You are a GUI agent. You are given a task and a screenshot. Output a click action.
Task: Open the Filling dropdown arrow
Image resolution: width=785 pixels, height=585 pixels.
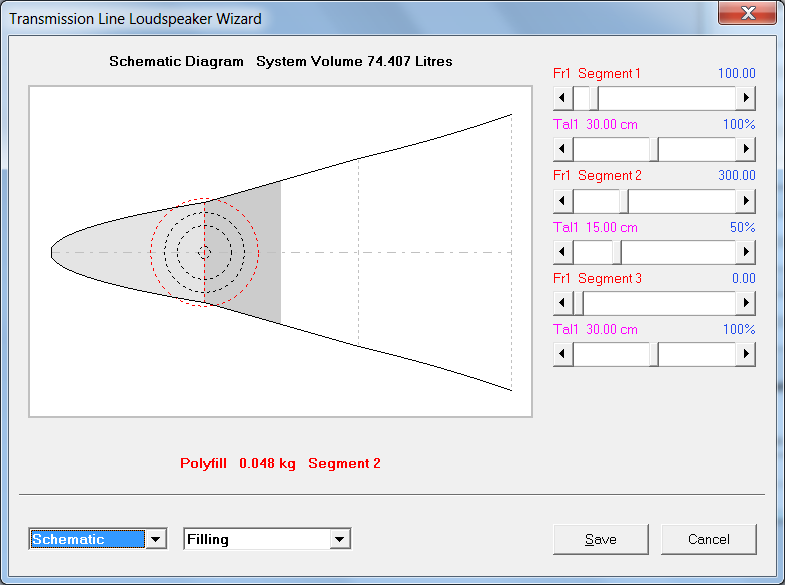[x=340, y=539]
